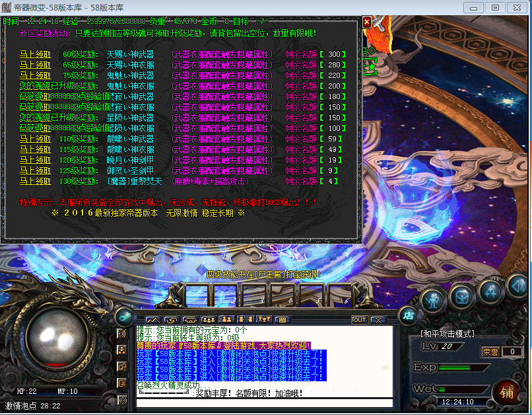The height and width of the screenshot is (415, 532).
Task: Claim the 115级奖励 with 马上领取
Action: pos(35,149)
